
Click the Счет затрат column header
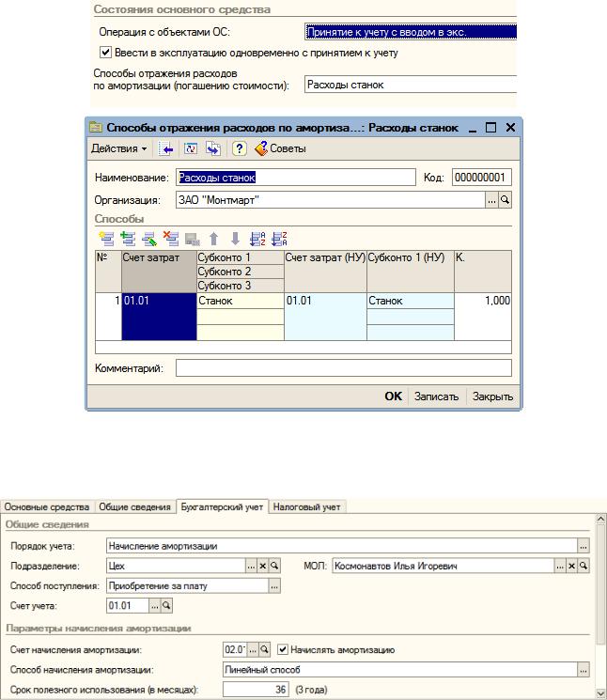click(159, 272)
